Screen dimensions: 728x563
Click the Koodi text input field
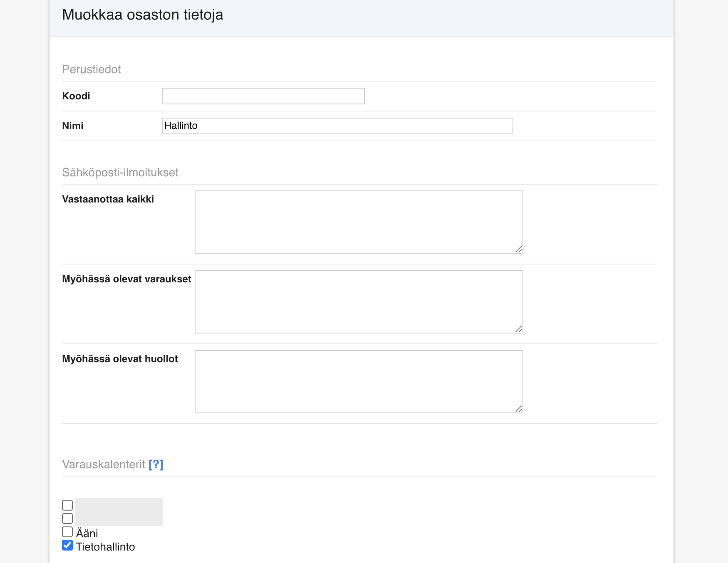(x=263, y=96)
